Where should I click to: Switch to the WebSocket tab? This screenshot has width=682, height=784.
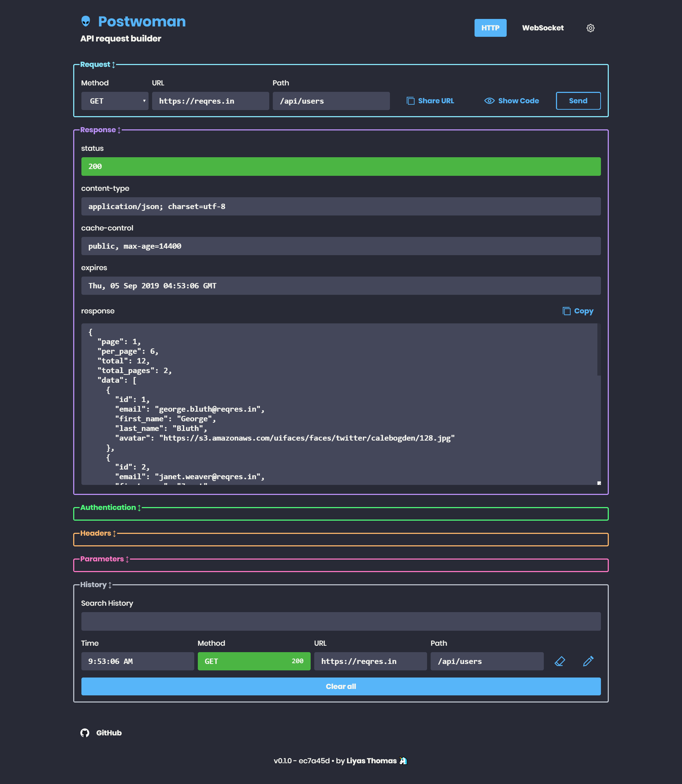[x=542, y=28]
